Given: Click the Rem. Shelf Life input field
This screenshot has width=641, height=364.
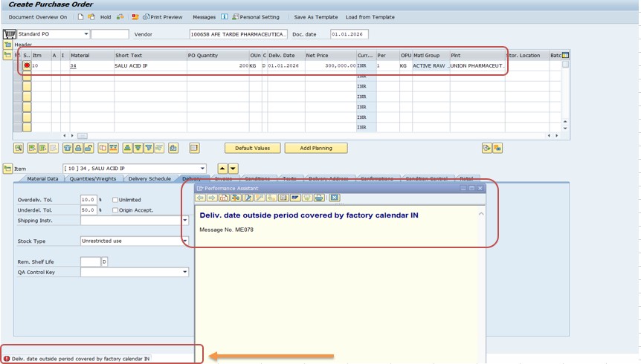Looking at the screenshot, I should click(x=90, y=262).
